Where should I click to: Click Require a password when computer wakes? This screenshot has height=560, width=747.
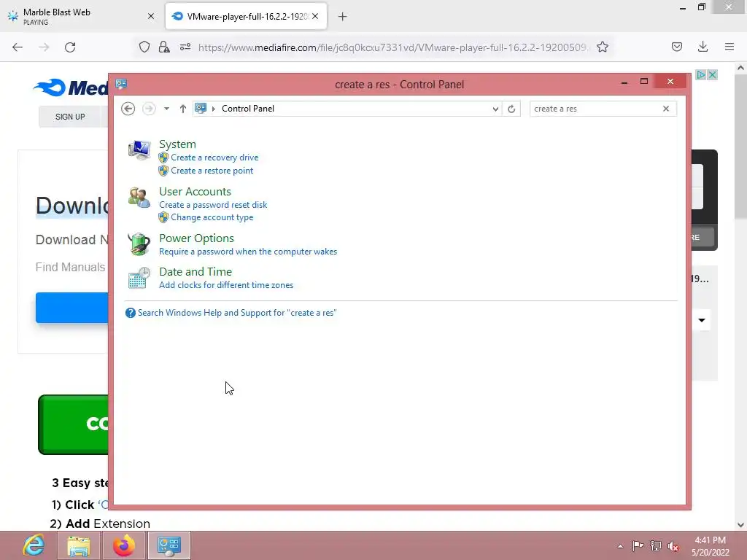pos(248,252)
